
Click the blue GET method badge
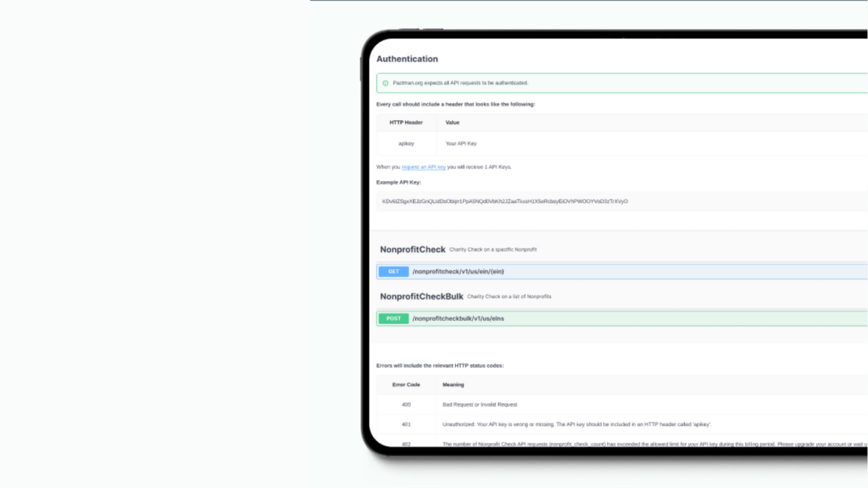click(x=393, y=272)
